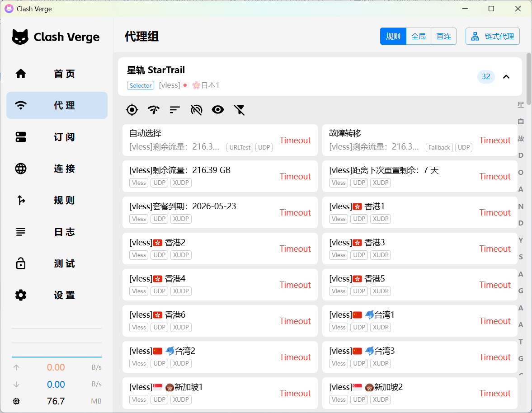This screenshot has height=413, width=532.
Task: Click the memory chip icon in sidebar
Action: [17, 401]
